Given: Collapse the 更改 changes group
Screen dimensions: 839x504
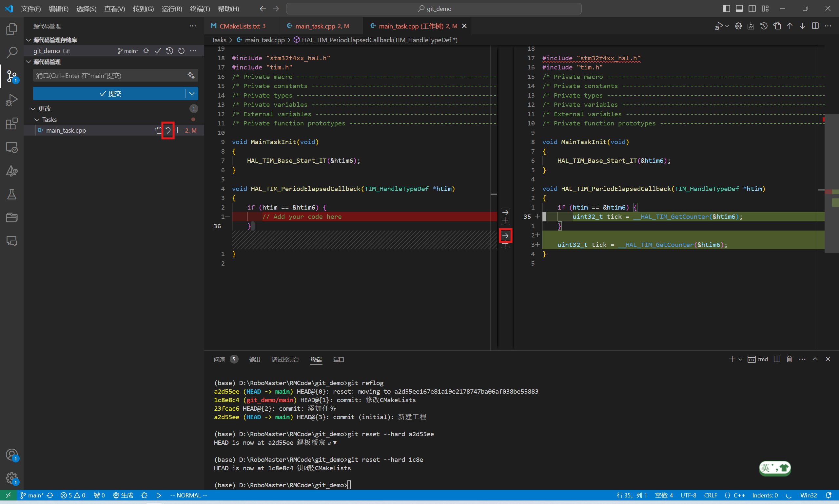Looking at the screenshot, I should (x=33, y=109).
